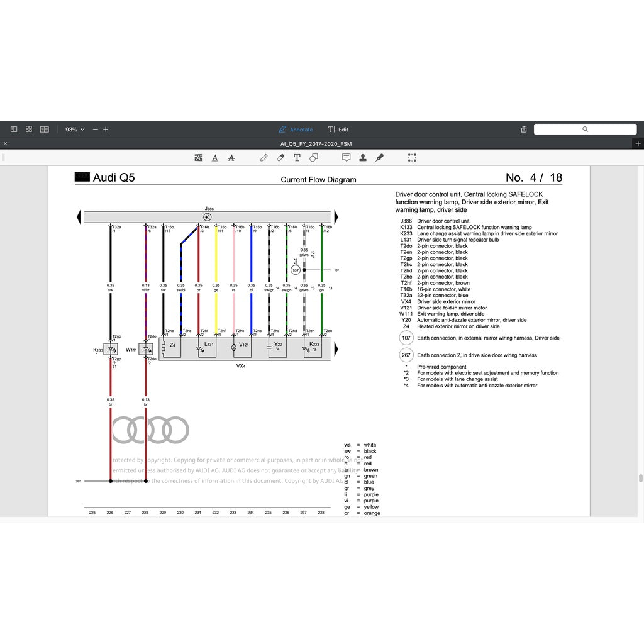
Task: Select the text highlight tool
Action: pyautogui.click(x=199, y=158)
